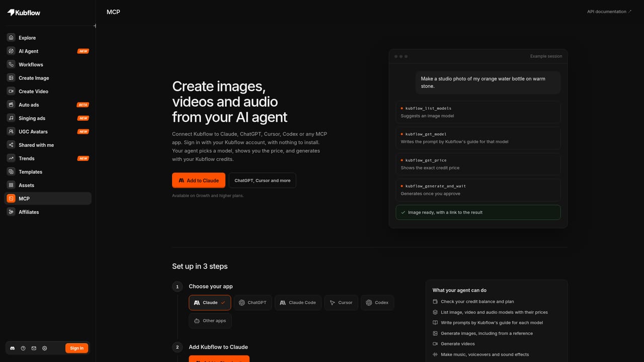644x362 pixels.
Task: Click the Workflows sidebar icon
Action: 11,64
